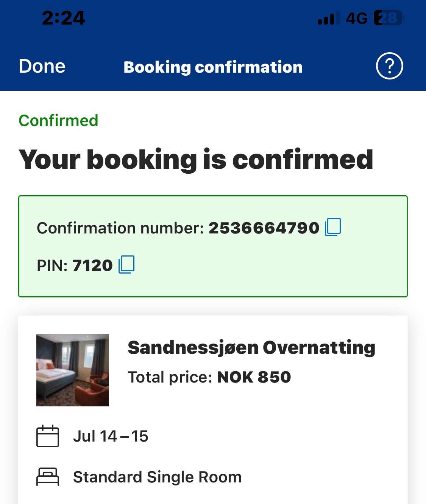
Task: Tap the Jul 14–15 stay dates
Action: 111,436
